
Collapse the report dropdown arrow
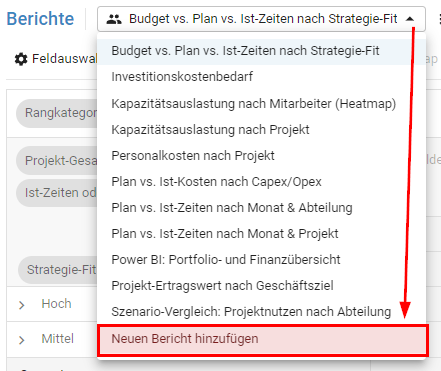point(410,19)
